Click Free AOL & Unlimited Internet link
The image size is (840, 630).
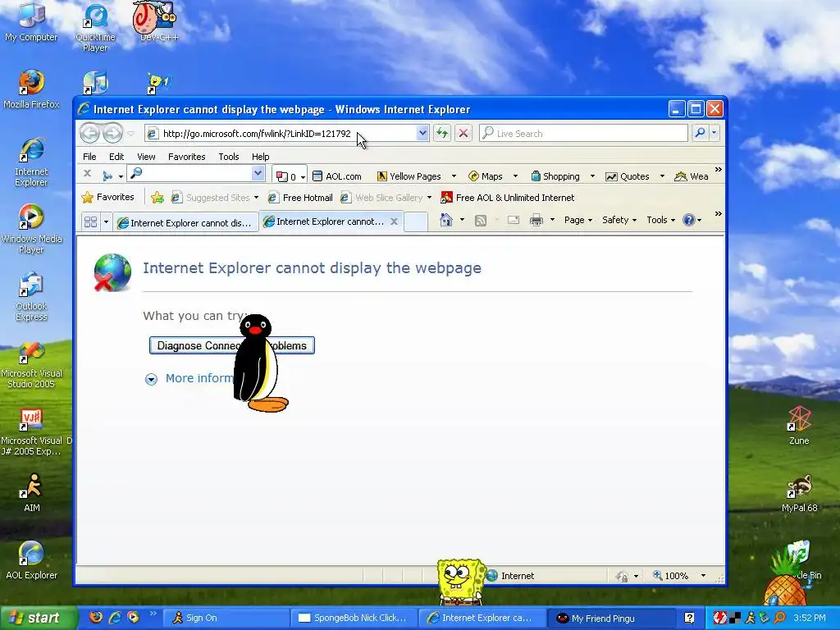[507, 198]
